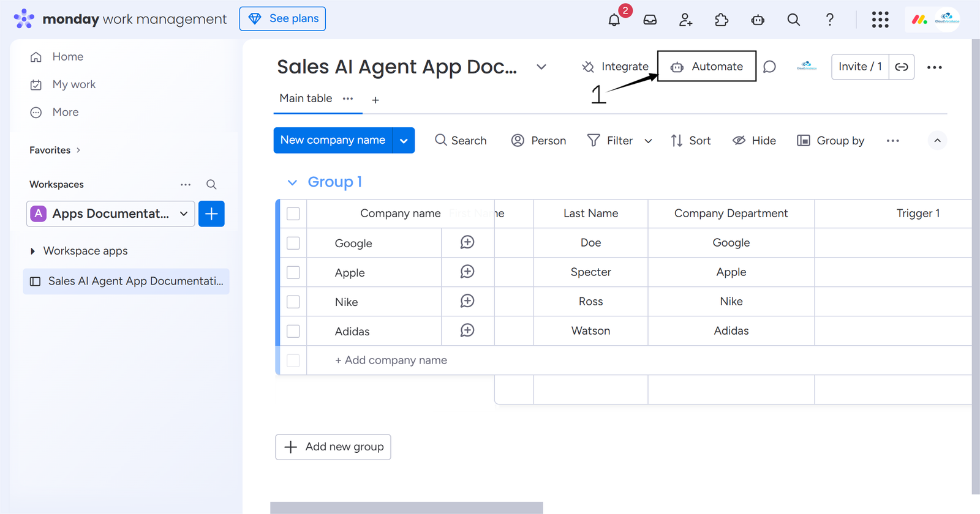This screenshot has width=980, height=514.
Task: Open board options three-dot menu
Action: coord(935,67)
